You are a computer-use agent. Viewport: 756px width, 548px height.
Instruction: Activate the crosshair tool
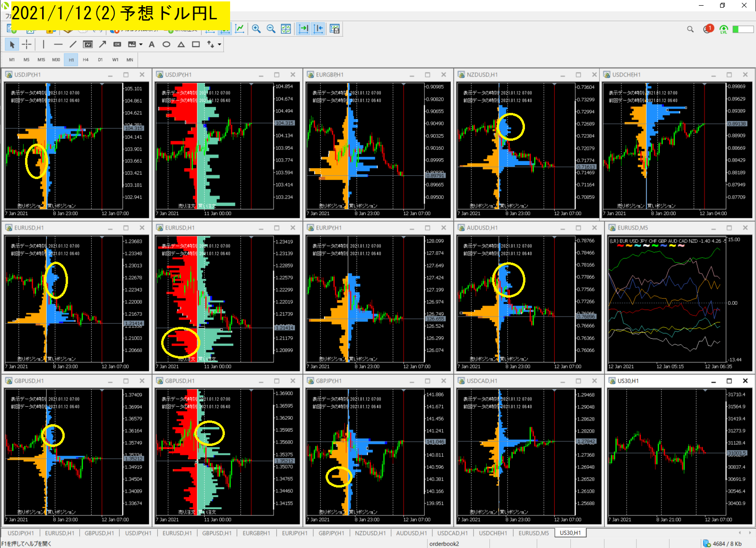point(27,44)
